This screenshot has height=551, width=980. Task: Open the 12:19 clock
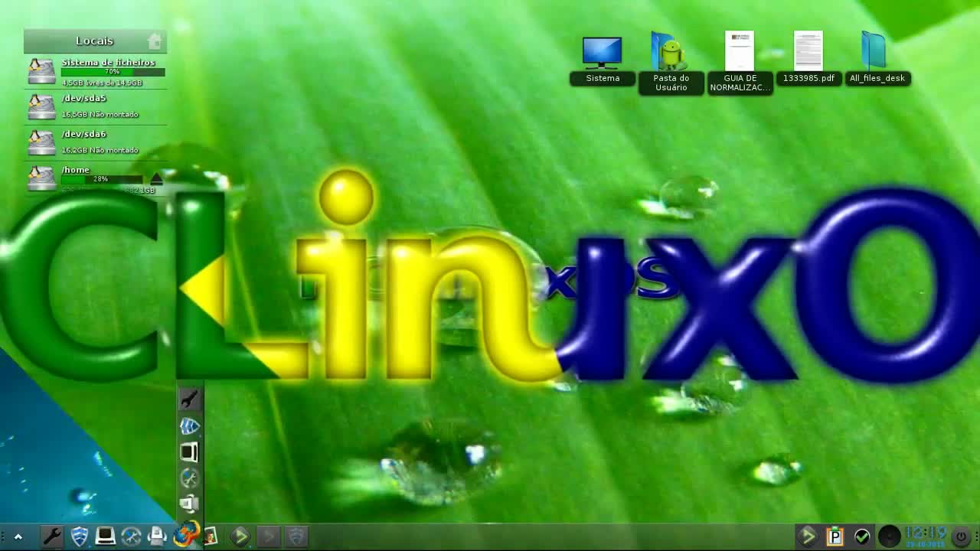pos(926,536)
